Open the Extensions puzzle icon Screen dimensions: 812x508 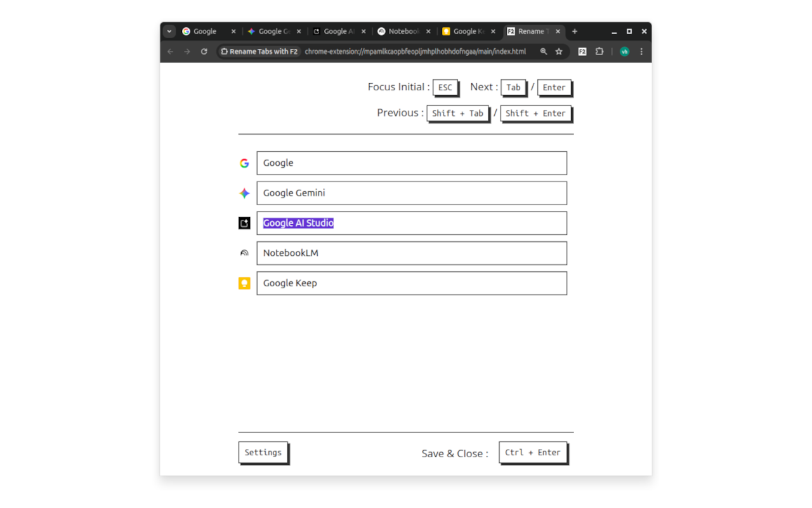click(599, 51)
